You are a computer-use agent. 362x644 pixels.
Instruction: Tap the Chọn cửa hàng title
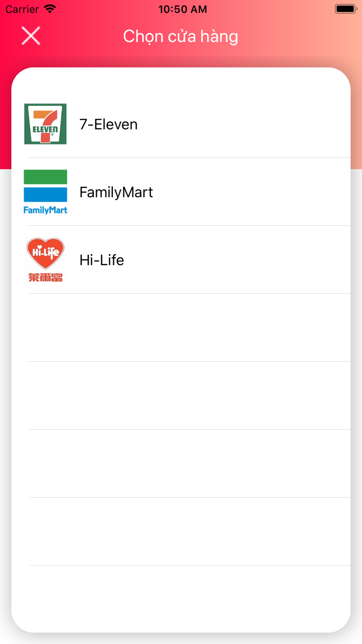pos(181,36)
